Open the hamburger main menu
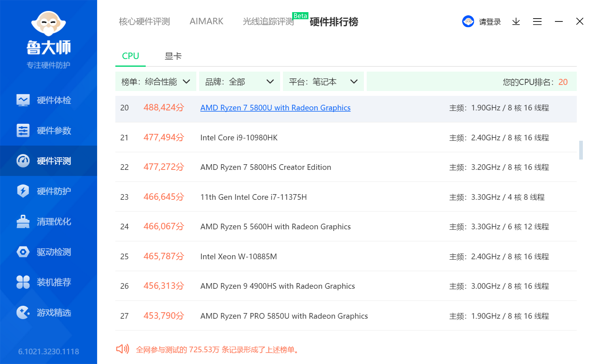Viewport: 595px width, 364px height. 537,21
